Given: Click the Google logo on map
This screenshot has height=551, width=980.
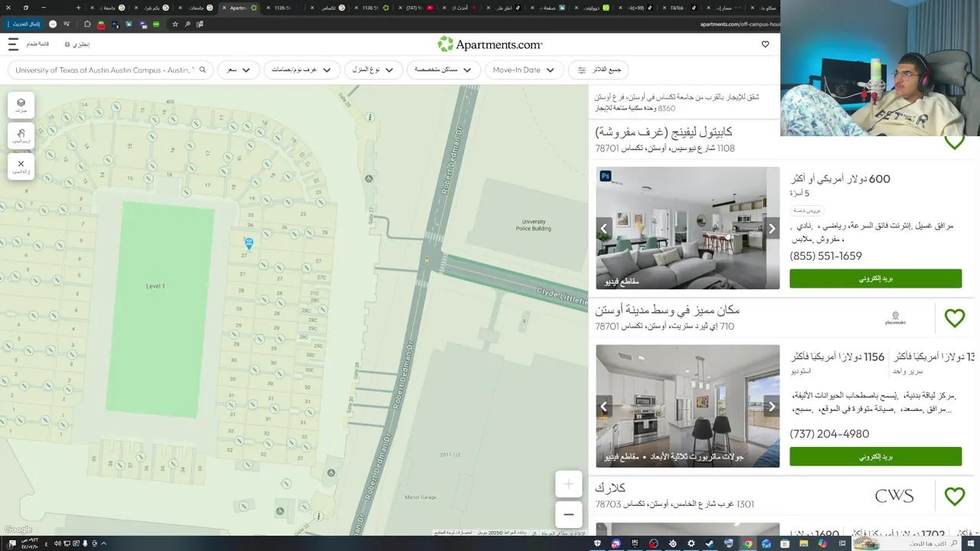Looking at the screenshot, I should pyautogui.click(x=18, y=530).
